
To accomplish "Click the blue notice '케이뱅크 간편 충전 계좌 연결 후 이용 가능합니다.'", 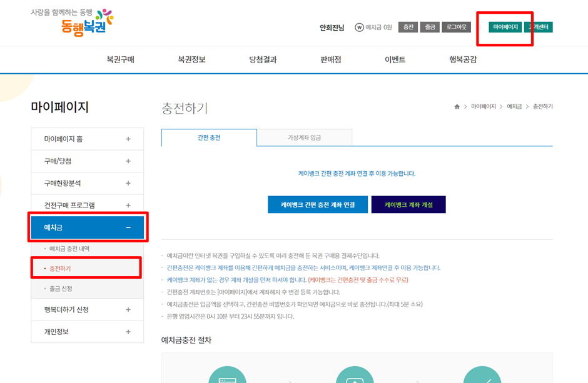I will tap(357, 174).
